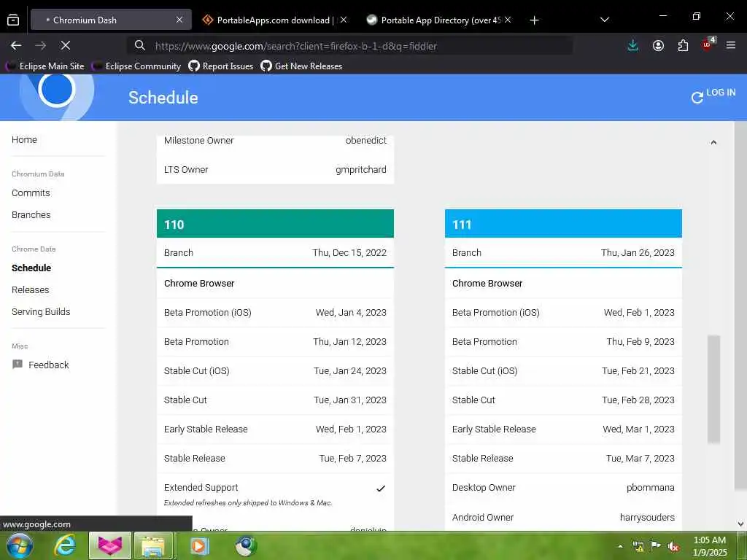Image resolution: width=747 pixels, height=560 pixels.
Task: Open the recent browsing view icon
Action: tap(13, 20)
